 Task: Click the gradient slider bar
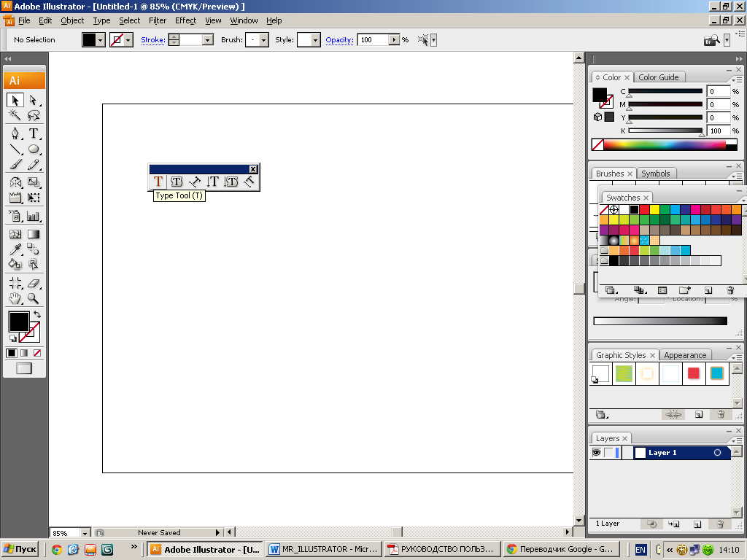660,321
